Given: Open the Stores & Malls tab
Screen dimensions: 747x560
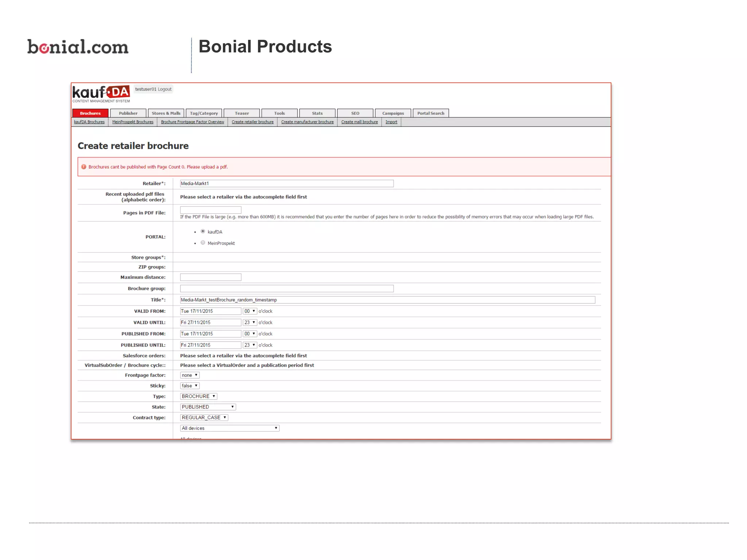Looking at the screenshot, I should [166, 113].
